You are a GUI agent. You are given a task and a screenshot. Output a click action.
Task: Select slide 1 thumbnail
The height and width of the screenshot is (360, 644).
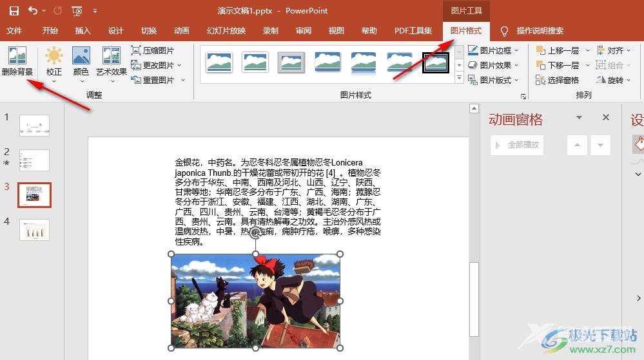click(x=35, y=126)
